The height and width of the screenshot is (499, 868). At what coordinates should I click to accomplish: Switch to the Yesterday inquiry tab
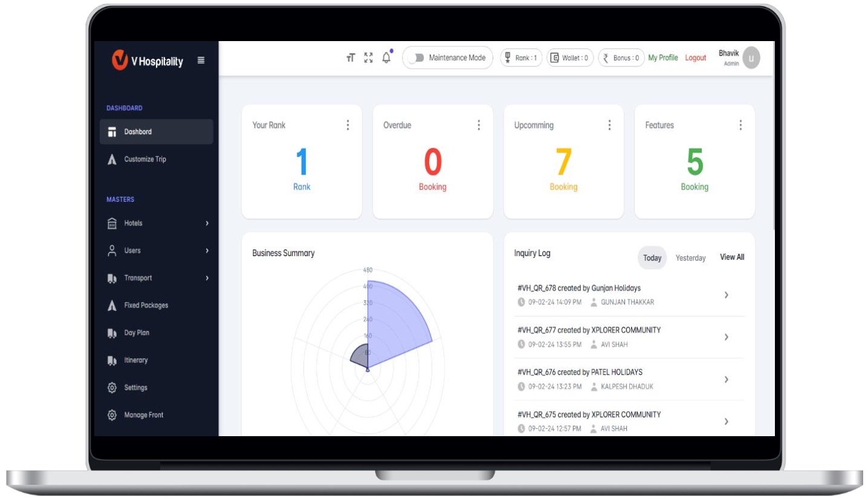690,258
